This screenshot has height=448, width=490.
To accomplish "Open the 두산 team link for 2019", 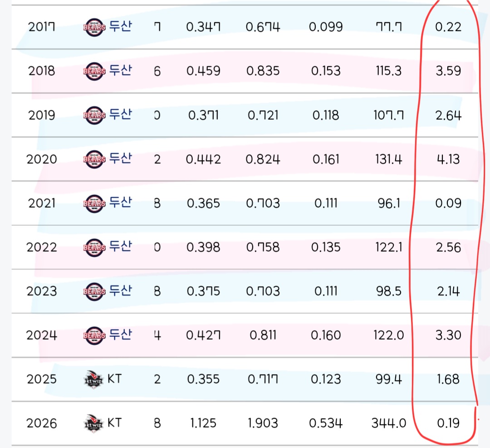I will (120, 115).
